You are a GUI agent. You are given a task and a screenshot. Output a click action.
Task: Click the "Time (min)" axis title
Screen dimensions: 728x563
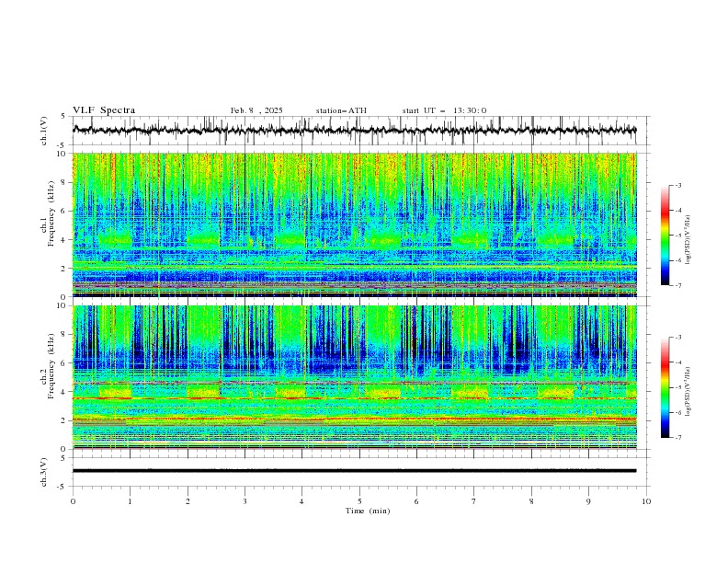[x=368, y=511]
